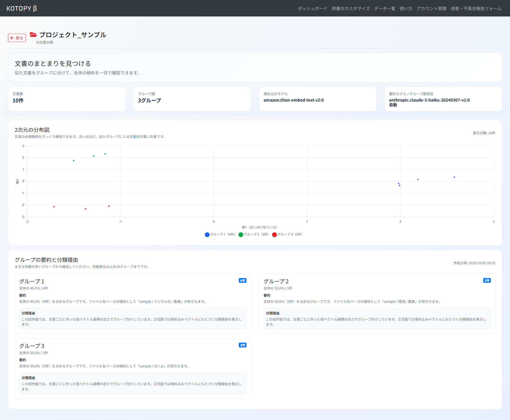This screenshot has width=510, height=420.
Task: Open the ダッシュボード menu item
Action: [312, 9]
